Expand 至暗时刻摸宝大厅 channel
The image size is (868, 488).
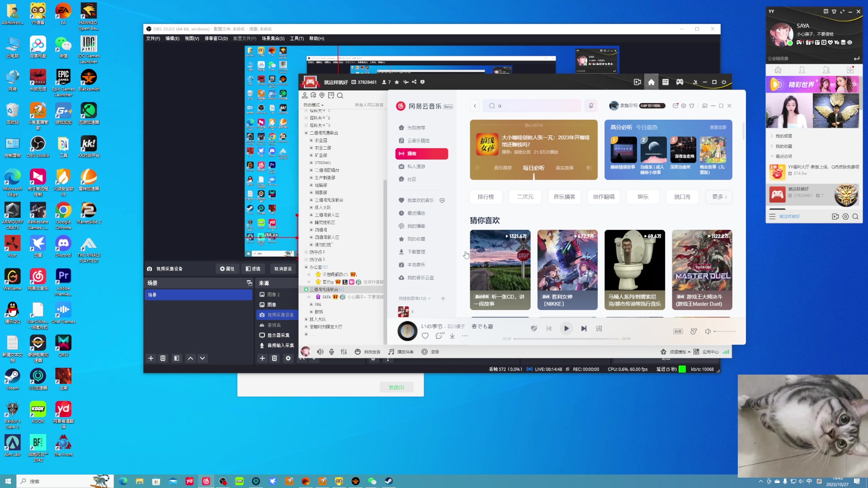[x=306, y=327]
